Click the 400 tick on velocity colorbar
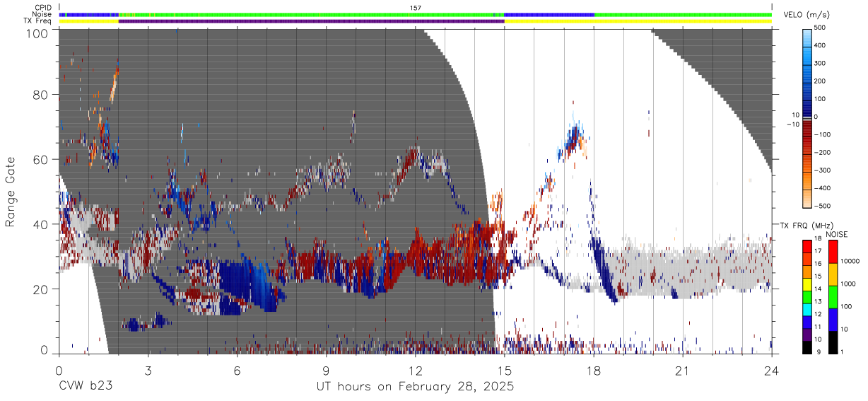 click(821, 45)
